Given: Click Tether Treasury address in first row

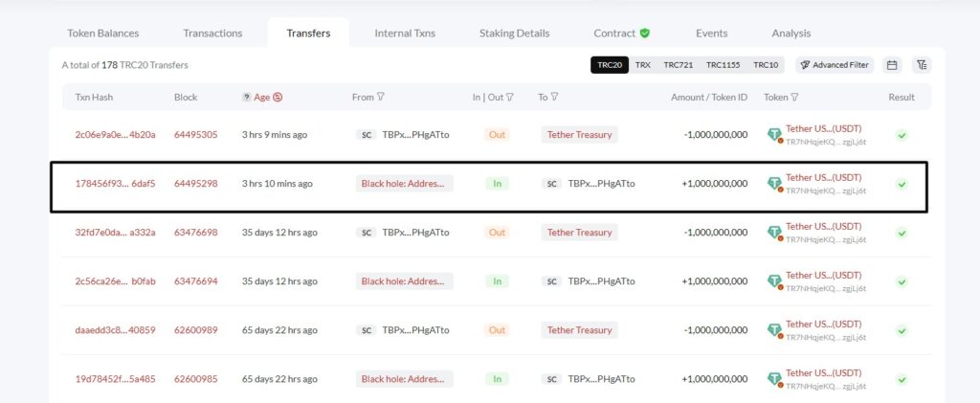Looking at the screenshot, I should pos(579,135).
